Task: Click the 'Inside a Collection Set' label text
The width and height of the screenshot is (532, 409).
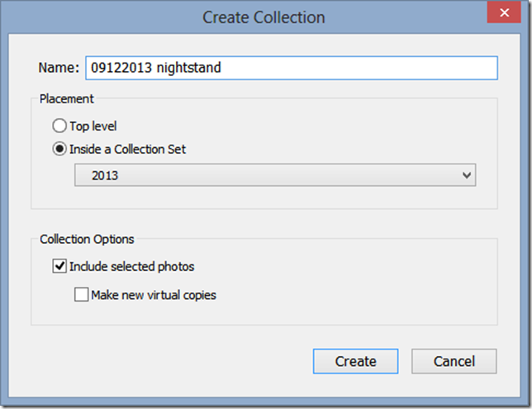Action: (x=127, y=150)
